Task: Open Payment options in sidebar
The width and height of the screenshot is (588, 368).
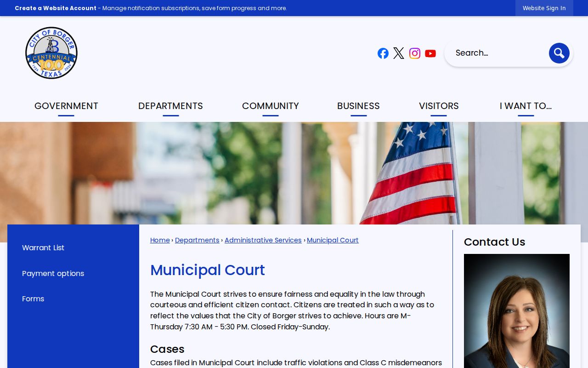Action: coord(53,273)
